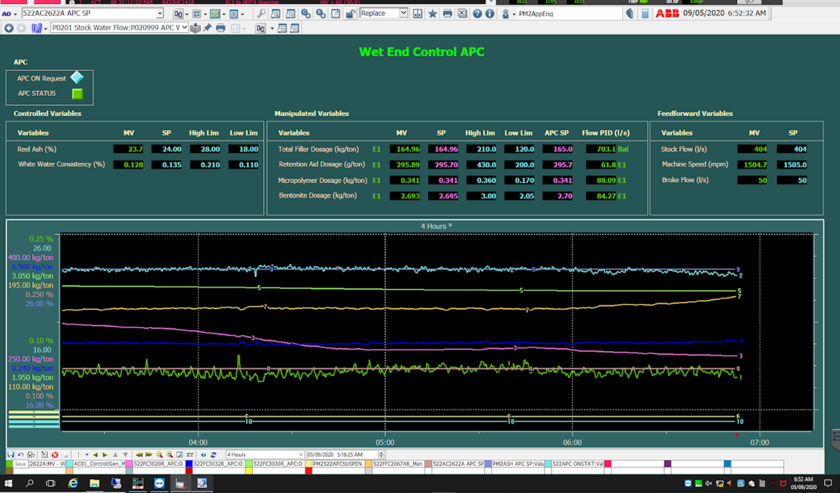Toggle the APC ON Request diamond indicator
The width and height of the screenshot is (840, 493).
pyautogui.click(x=77, y=78)
